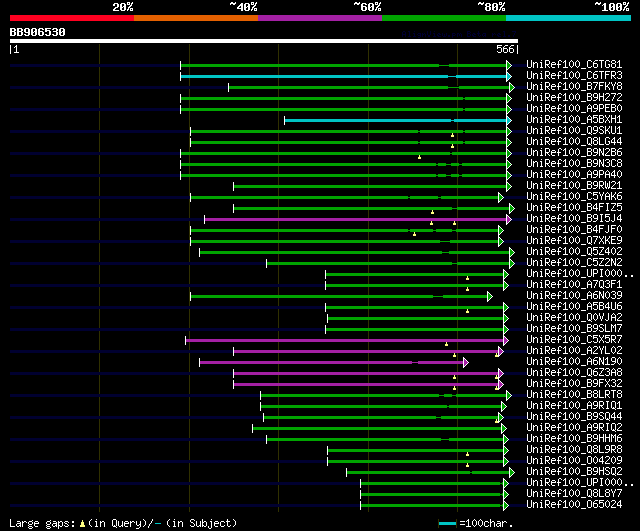The height and width of the screenshot is (531, 640).
Task: Click the purple alignment bar for B9I5J4
Action: click(356, 220)
